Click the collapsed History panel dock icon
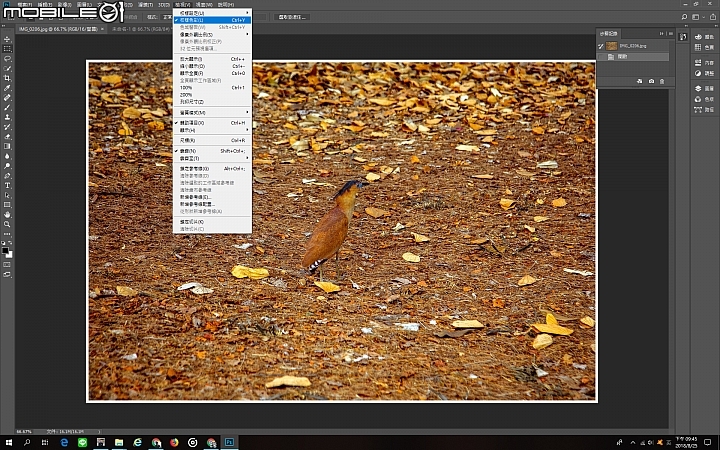Image resolution: width=720 pixels, height=450 pixels. [683, 37]
